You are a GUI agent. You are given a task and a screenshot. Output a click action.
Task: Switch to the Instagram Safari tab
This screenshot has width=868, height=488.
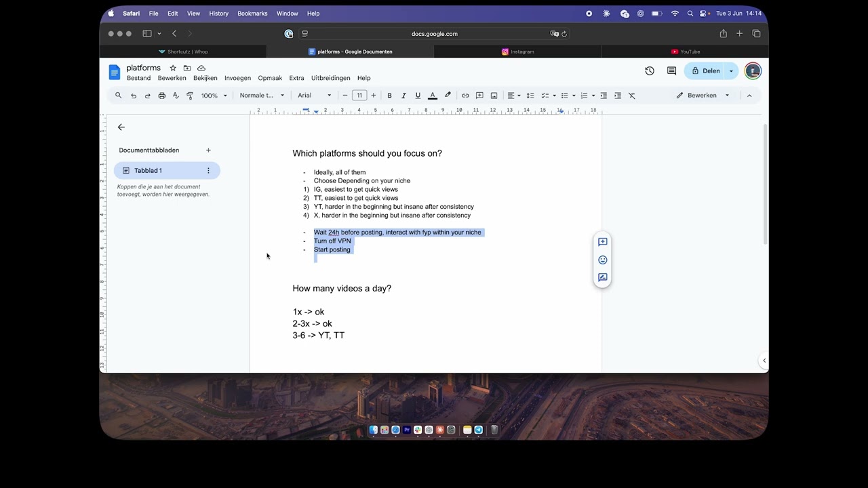(x=518, y=52)
